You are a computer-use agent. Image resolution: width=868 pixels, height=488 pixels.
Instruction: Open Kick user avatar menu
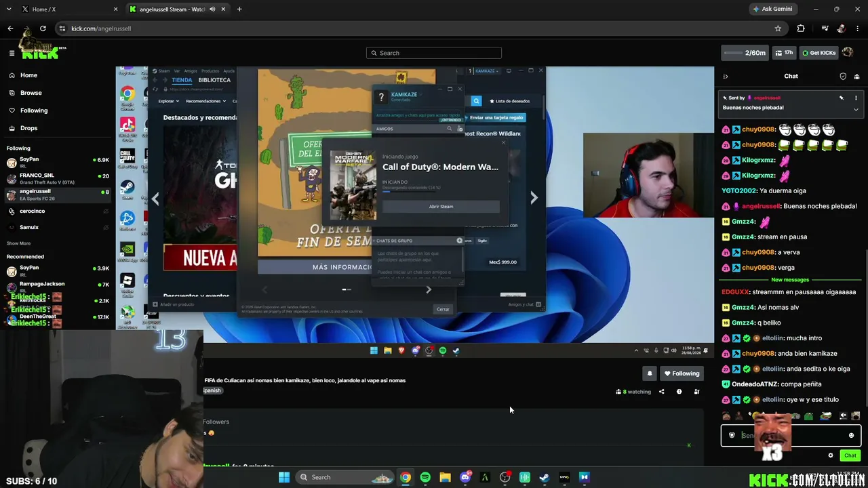(x=848, y=52)
